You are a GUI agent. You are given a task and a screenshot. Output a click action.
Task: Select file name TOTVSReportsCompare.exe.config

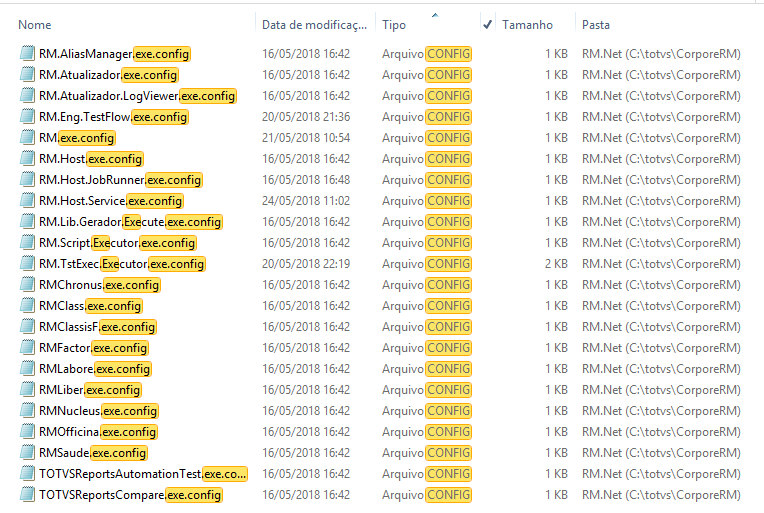pyautogui.click(x=131, y=494)
